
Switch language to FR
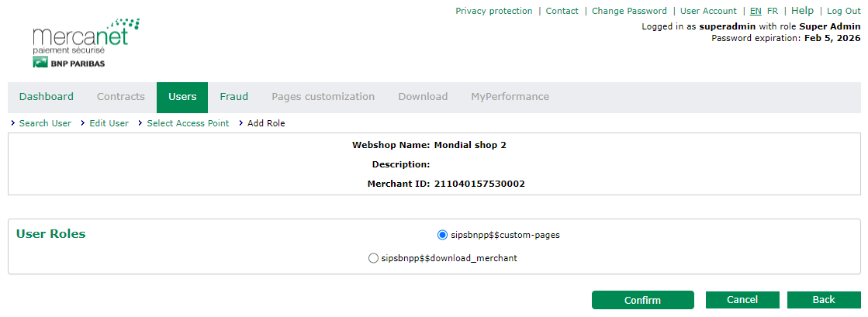[x=773, y=11]
